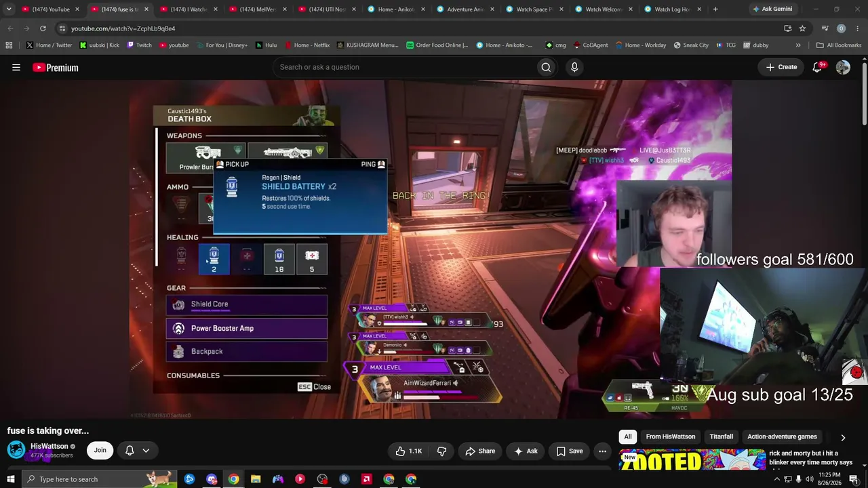
Task: Share the video
Action: pos(480,451)
